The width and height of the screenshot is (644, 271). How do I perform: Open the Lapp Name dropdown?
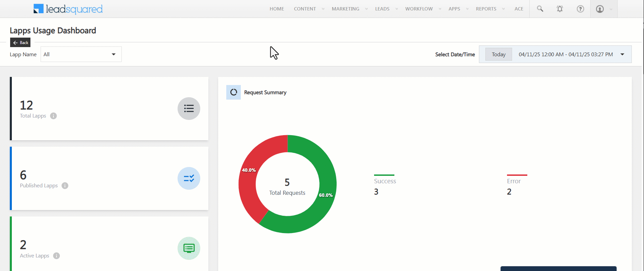pyautogui.click(x=81, y=54)
